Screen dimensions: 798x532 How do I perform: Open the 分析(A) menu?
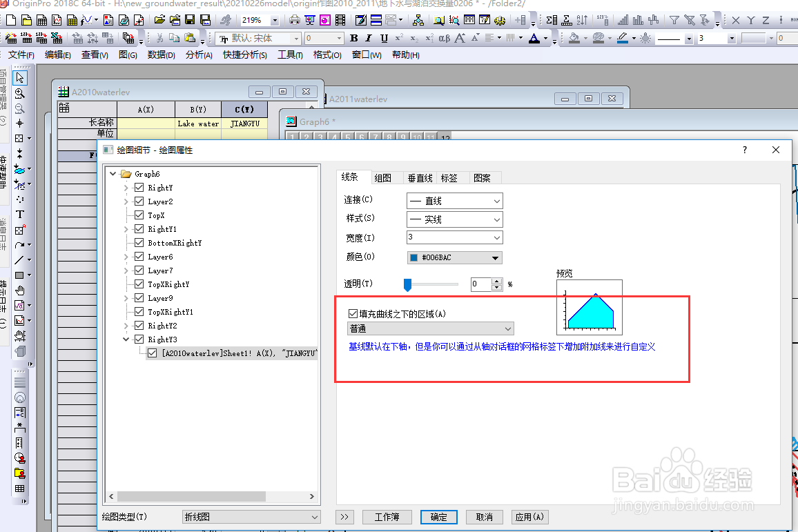click(199, 55)
